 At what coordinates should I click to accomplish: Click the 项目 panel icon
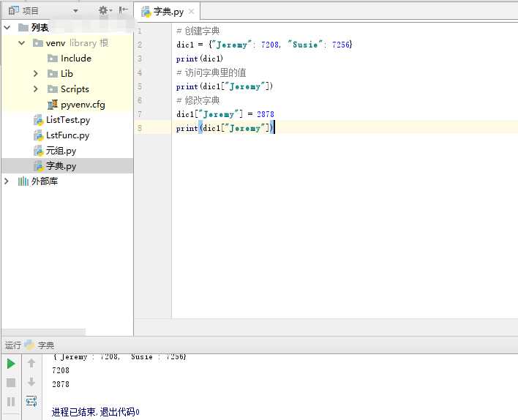13,10
